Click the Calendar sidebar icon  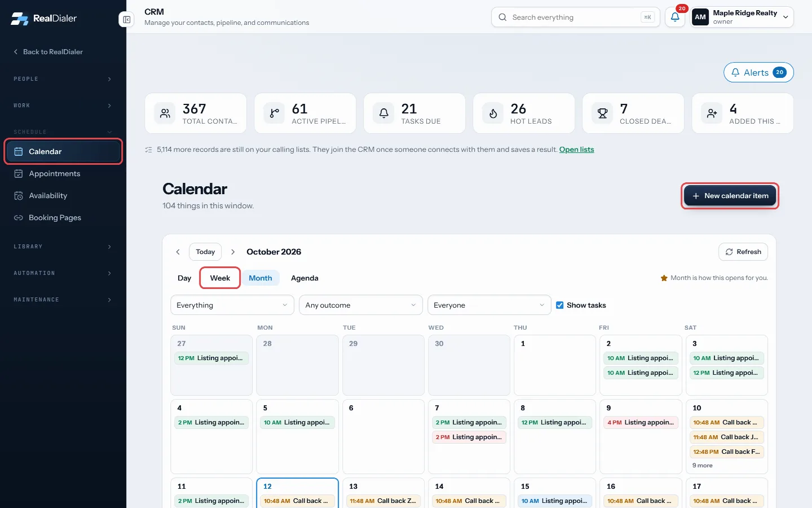tap(19, 151)
